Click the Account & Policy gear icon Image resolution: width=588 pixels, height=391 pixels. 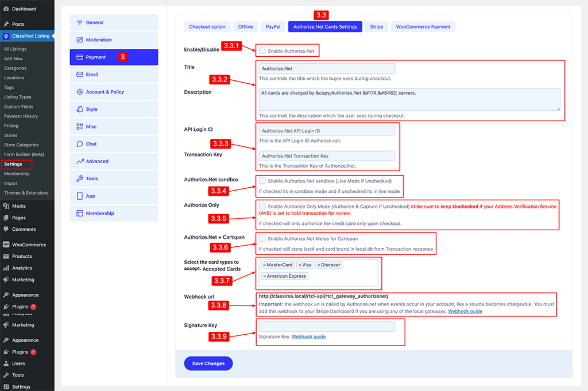[x=79, y=92]
